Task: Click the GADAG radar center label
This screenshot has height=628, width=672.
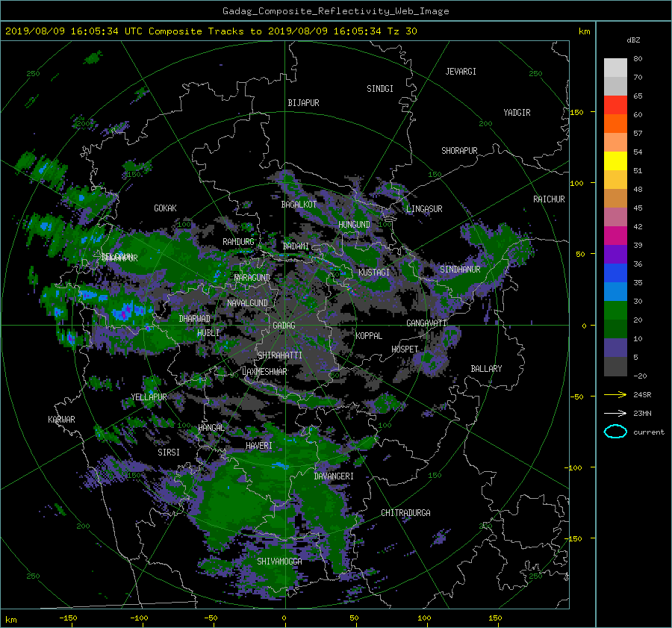Action: click(x=284, y=326)
